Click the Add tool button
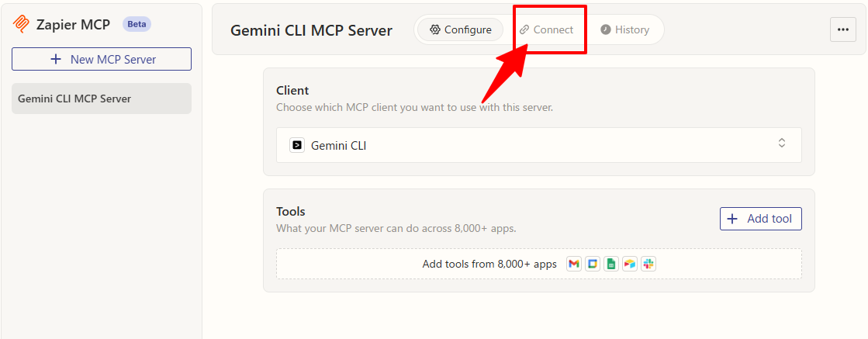Screen dimensions: 868x339 [761, 219]
